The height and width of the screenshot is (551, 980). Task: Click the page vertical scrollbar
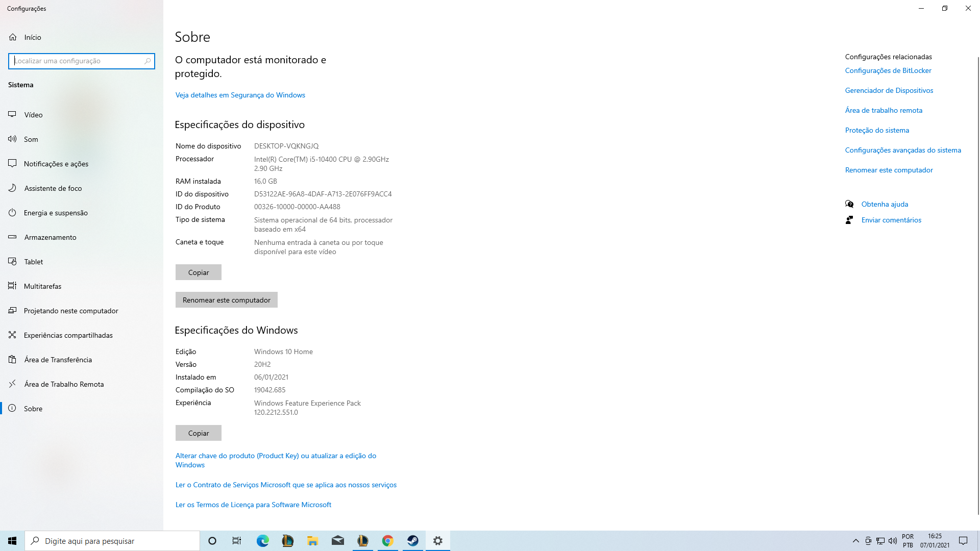click(978, 286)
